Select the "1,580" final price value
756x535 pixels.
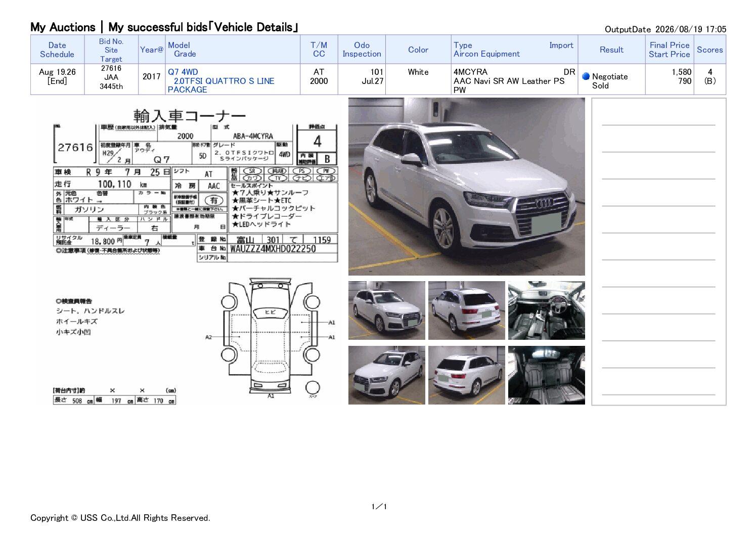pyautogui.click(x=682, y=72)
